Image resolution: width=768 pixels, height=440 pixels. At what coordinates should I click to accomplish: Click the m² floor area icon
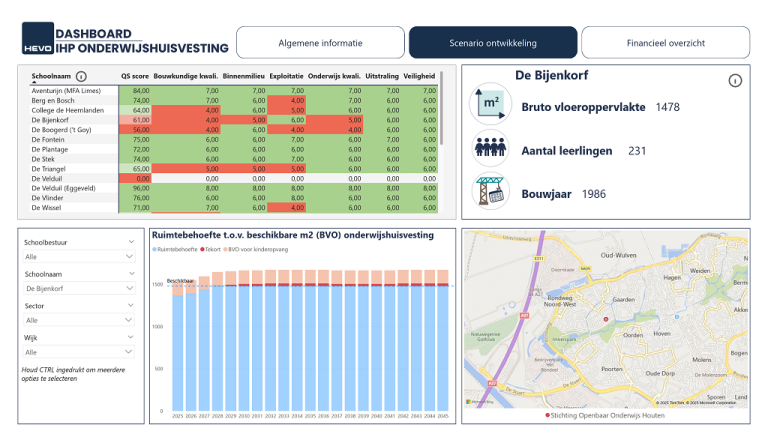pos(491,104)
